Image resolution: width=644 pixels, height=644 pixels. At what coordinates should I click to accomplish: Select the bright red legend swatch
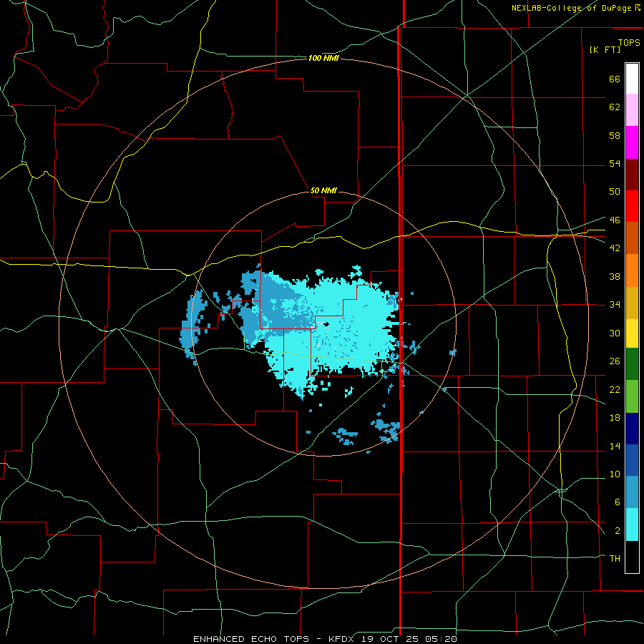pos(632,206)
